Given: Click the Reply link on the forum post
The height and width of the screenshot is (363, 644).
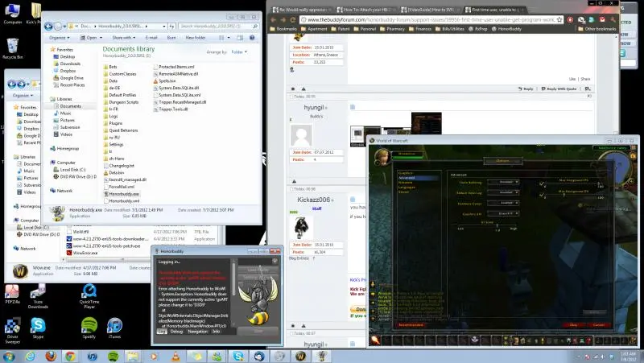Looking at the screenshot, I should (x=526, y=89).
